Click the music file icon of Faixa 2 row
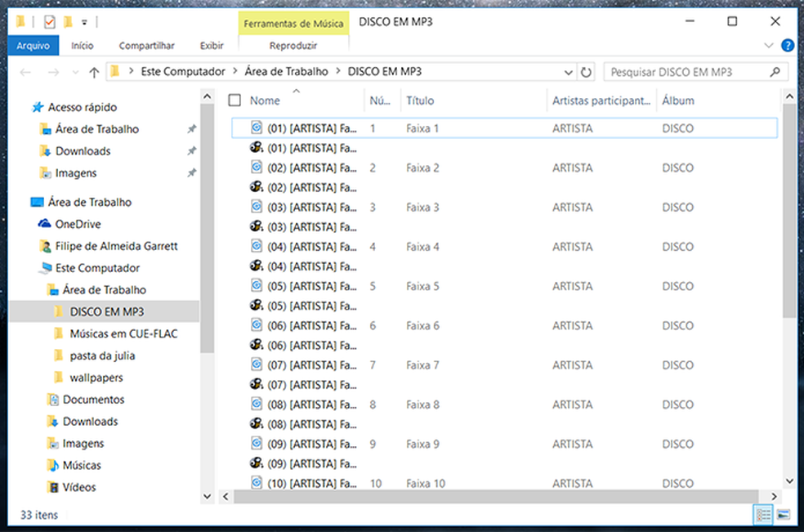 257,168
